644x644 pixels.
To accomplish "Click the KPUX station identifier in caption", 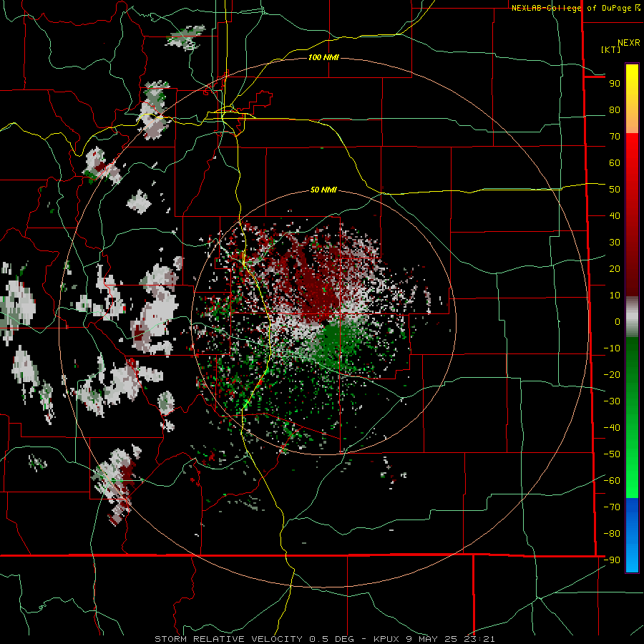I will point(388,639).
